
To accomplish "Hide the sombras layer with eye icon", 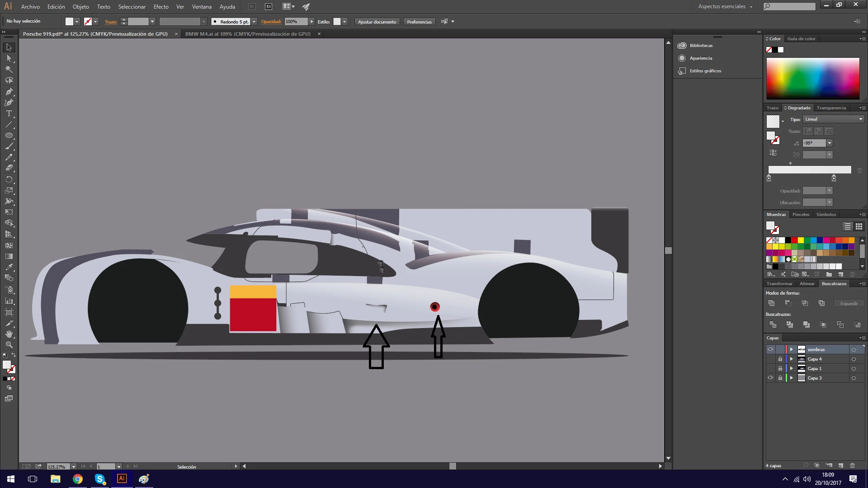I will pos(770,349).
